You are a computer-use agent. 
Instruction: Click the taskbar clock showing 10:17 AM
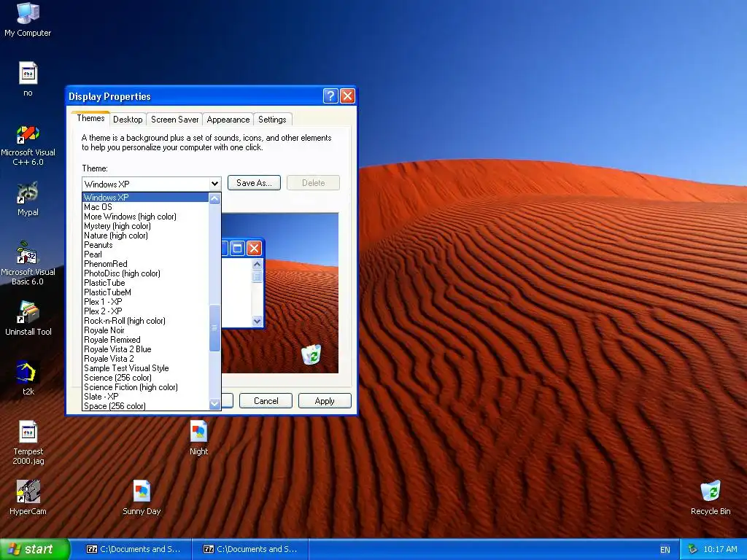(x=720, y=550)
